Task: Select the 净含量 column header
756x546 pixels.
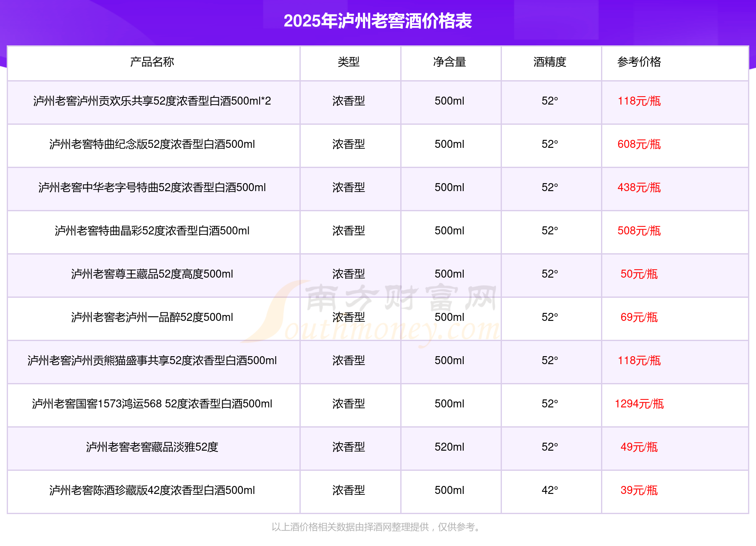Action: [x=449, y=62]
